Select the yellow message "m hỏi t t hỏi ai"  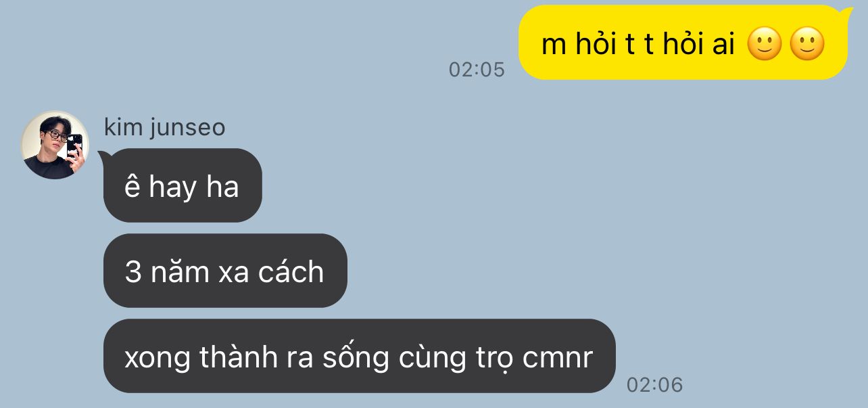[683, 43]
